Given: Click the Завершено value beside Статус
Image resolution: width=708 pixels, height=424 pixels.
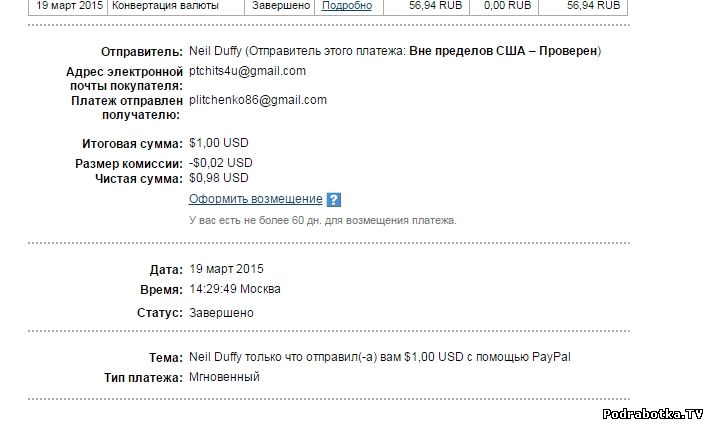Looking at the screenshot, I should point(221,313).
